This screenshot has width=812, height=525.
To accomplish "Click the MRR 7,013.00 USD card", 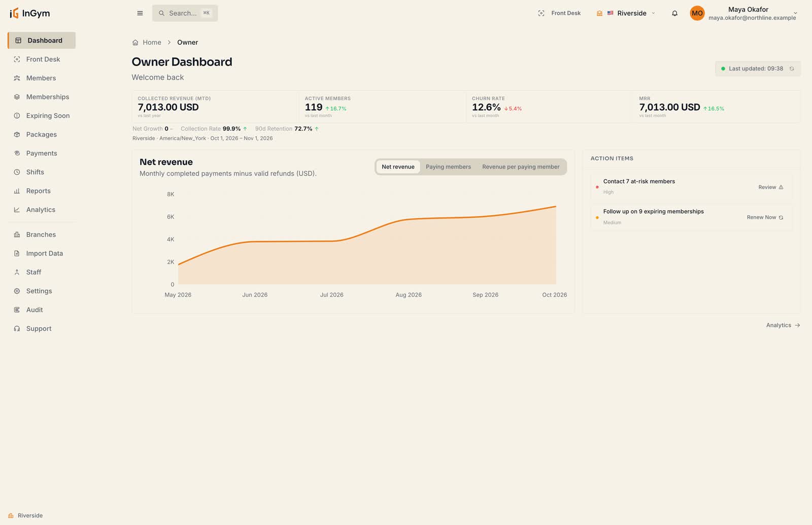I will click(717, 107).
